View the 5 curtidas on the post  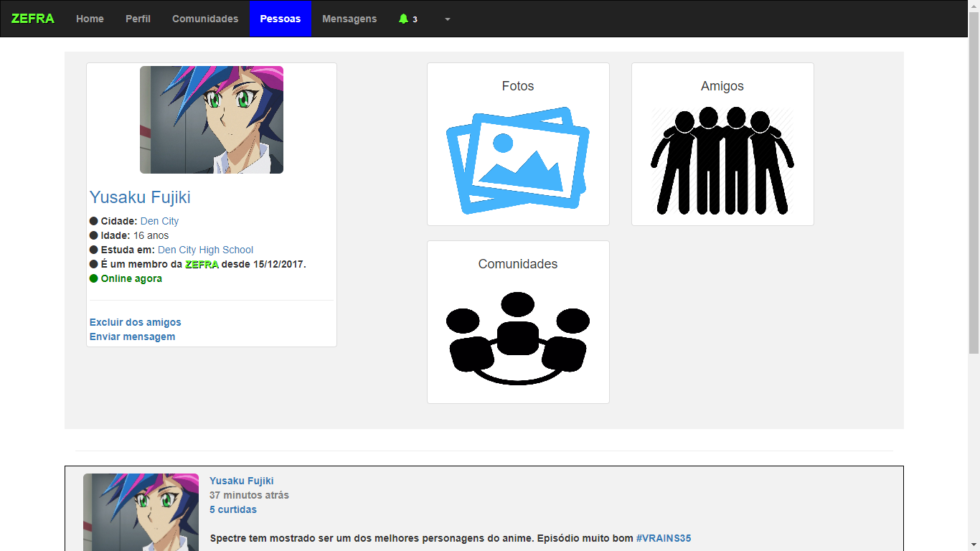tap(232, 509)
